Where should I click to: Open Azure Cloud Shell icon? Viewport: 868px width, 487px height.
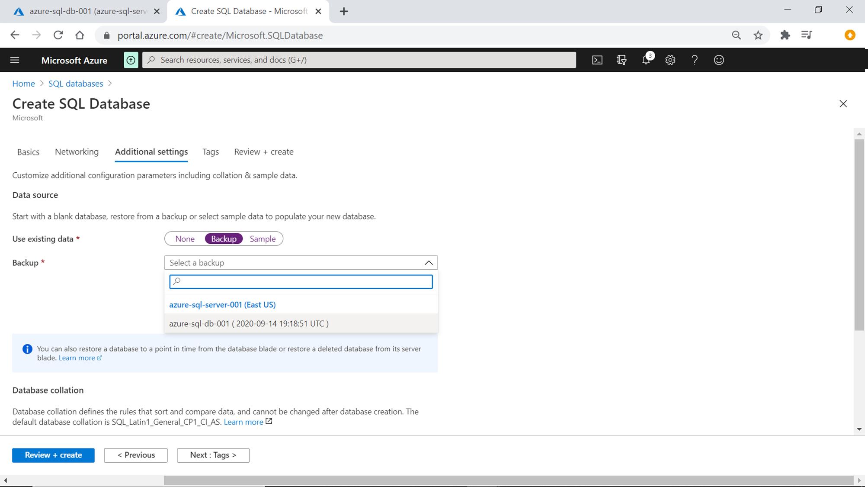tap(597, 60)
